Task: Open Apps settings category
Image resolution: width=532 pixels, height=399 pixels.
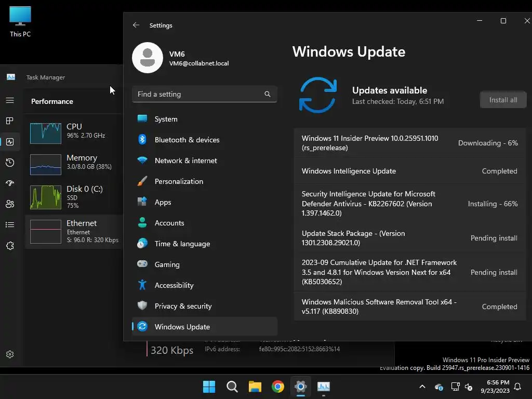Action: tap(204, 202)
